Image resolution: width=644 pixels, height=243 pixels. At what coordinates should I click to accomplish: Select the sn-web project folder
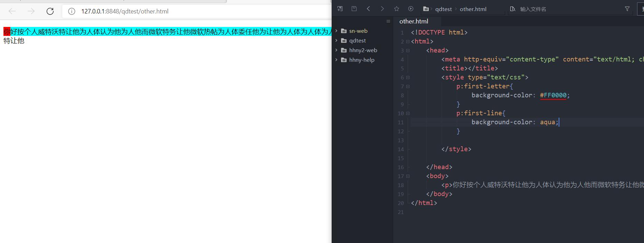[358, 31]
